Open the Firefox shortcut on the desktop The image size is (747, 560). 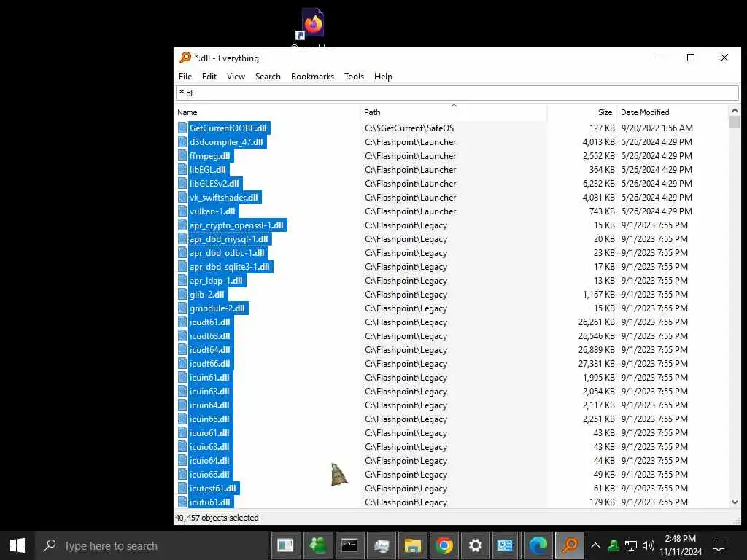coord(313,25)
